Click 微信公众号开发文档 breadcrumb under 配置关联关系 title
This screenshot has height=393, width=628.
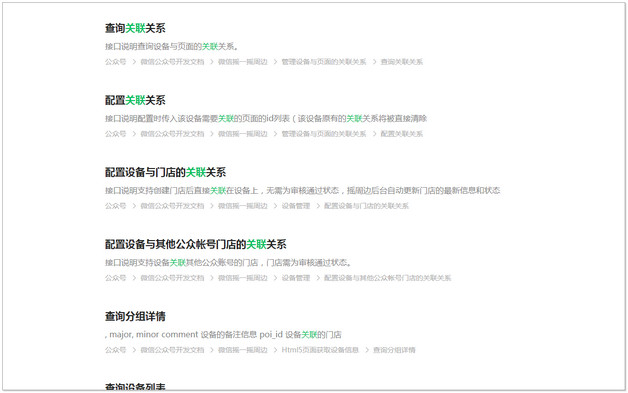click(x=172, y=134)
